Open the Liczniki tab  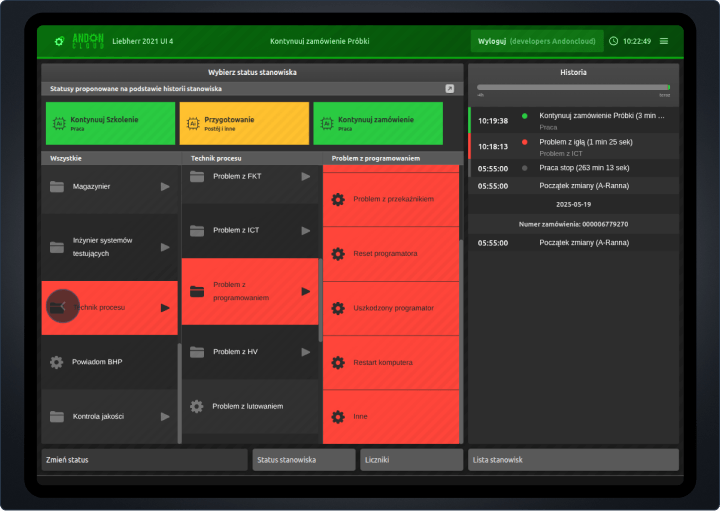[411, 460]
